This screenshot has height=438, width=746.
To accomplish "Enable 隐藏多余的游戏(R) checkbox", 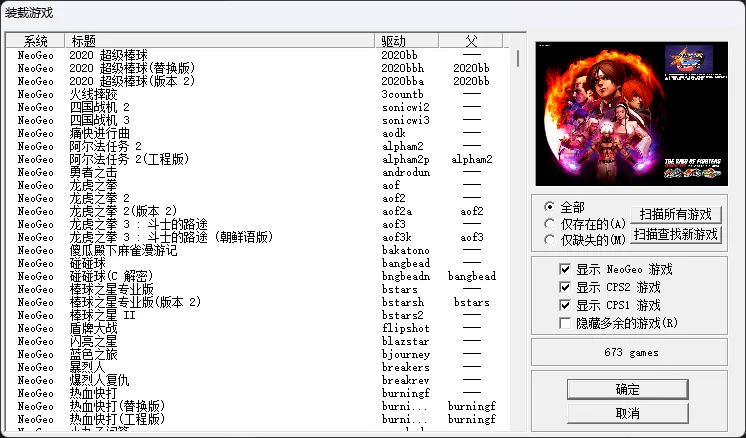I will pyautogui.click(x=565, y=323).
